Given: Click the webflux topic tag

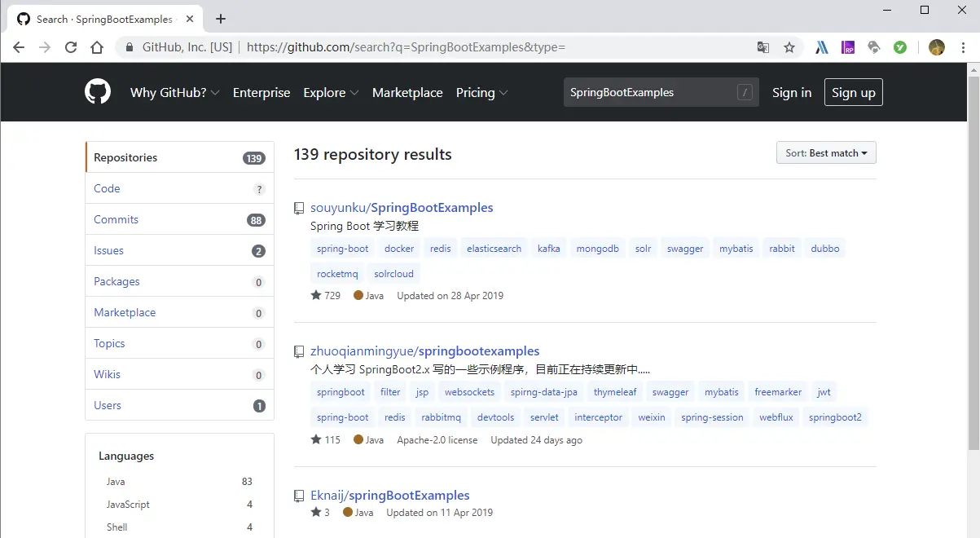Looking at the screenshot, I should tap(776, 417).
